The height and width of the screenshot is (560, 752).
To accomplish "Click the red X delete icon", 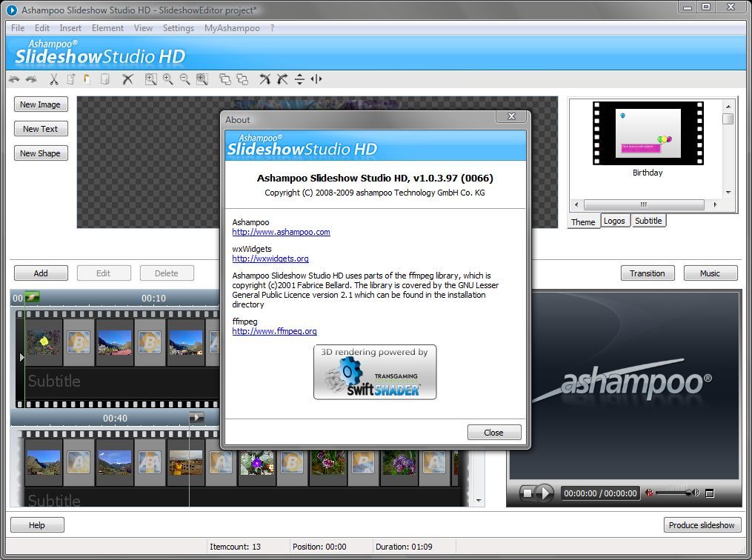I will coord(127,79).
